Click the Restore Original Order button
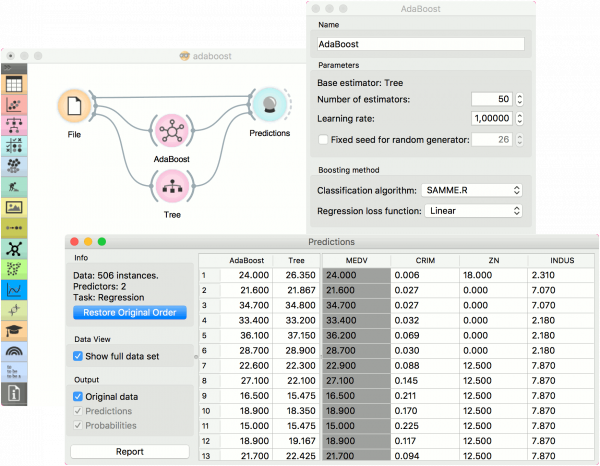 pyautogui.click(x=129, y=312)
